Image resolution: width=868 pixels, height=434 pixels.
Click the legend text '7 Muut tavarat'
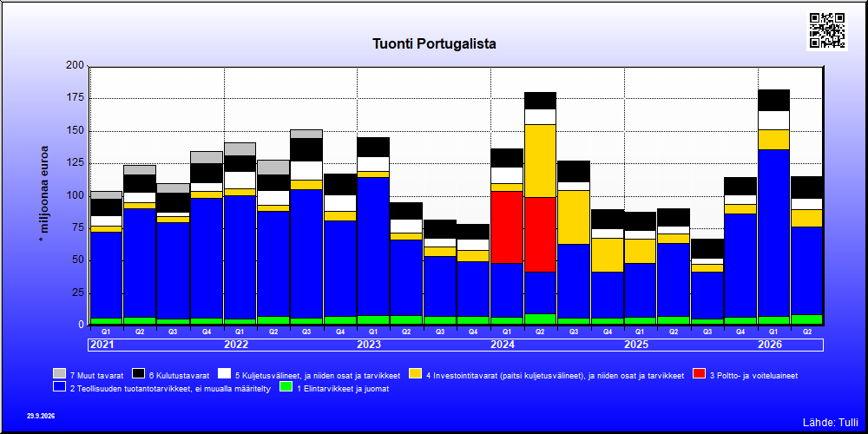coord(97,375)
